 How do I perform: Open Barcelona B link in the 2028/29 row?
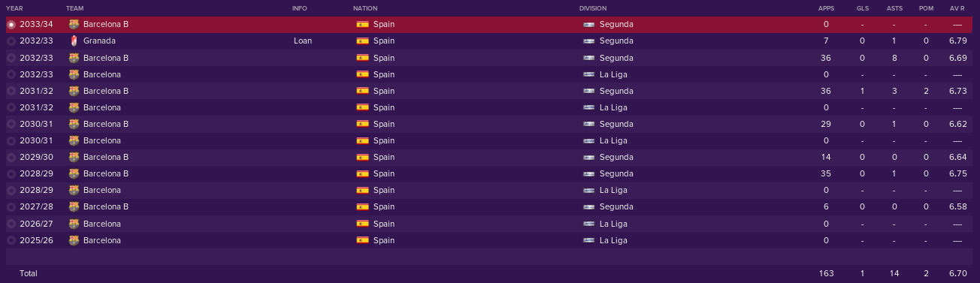coord(106,173)
